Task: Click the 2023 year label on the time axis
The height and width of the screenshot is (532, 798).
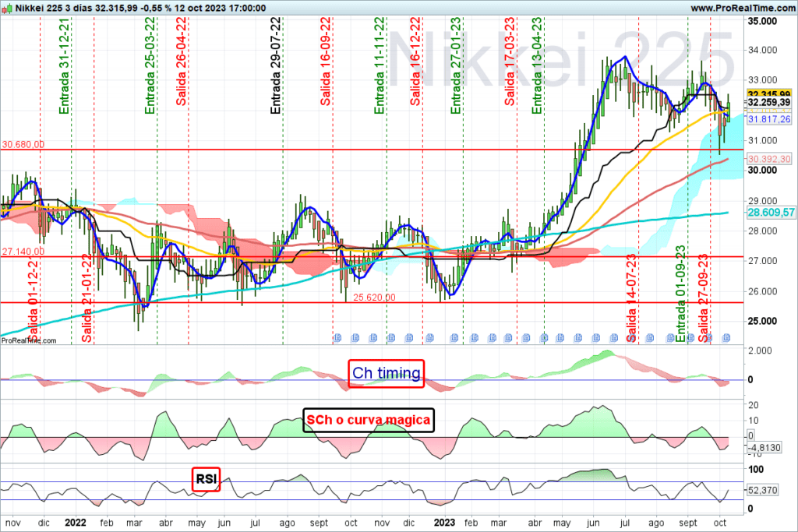Action: click(x=444, y=523)
